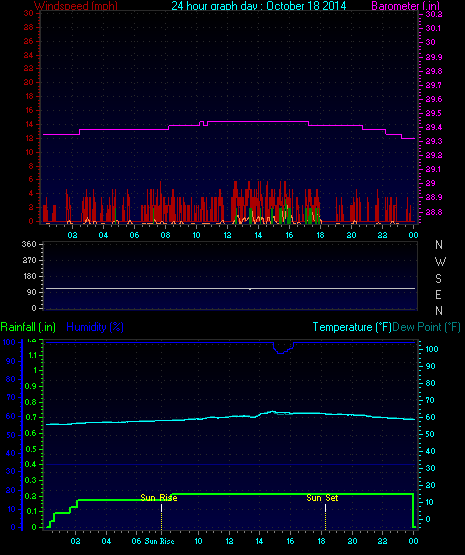The width and height of the screenshot is (465, 555).
Task: Click the 'Humidity (%)' legend label
Action: point(95,327)
